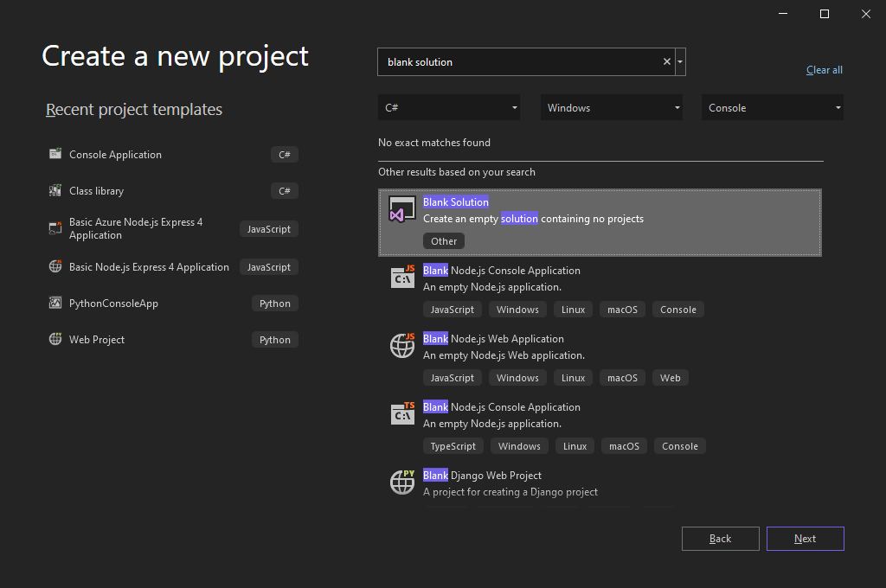Click the PythonConsoleApp icon in recent templates

click(x=55, y=304)
